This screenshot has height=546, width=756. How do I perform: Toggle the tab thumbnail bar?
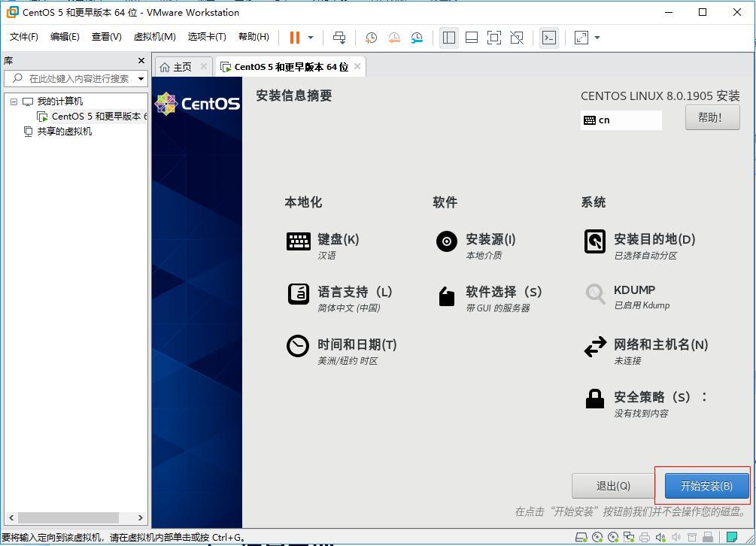click(x=470, y=38)
